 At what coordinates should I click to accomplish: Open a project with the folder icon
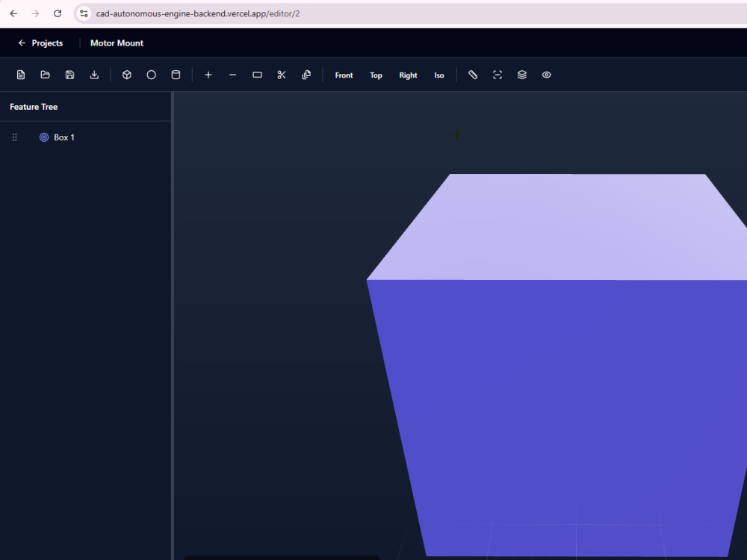[x=46, y=75]
